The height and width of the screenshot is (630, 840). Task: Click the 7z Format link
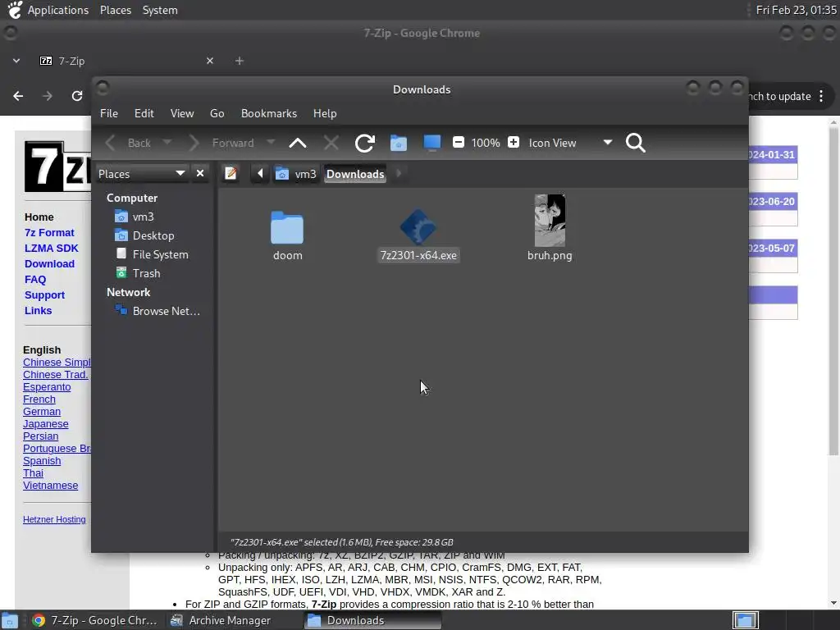(x=49, y=232)
